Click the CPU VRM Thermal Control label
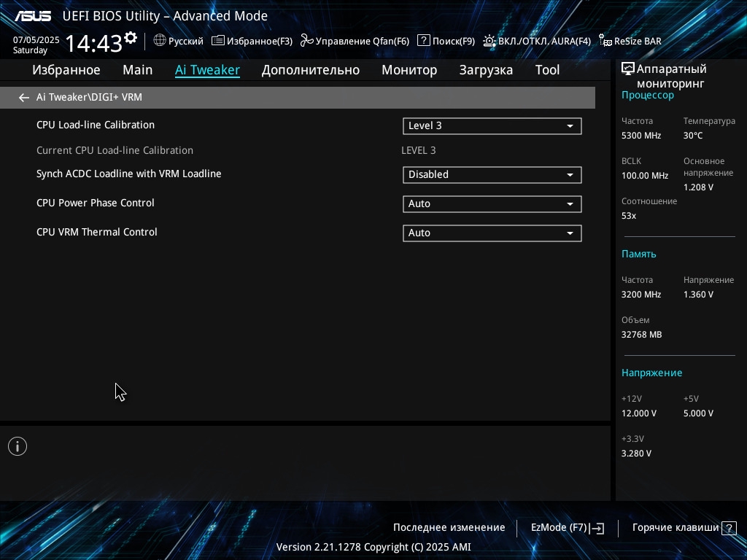 (97, 232)
